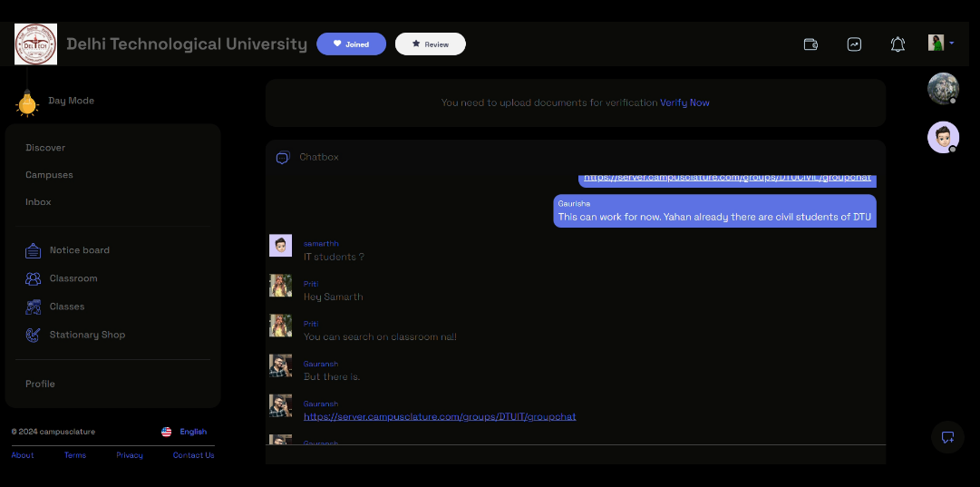This screenshot has height=487, width=980.
Task: Click Priti's avatar beside 'Hey Samarth'
Action: point(281,285)
